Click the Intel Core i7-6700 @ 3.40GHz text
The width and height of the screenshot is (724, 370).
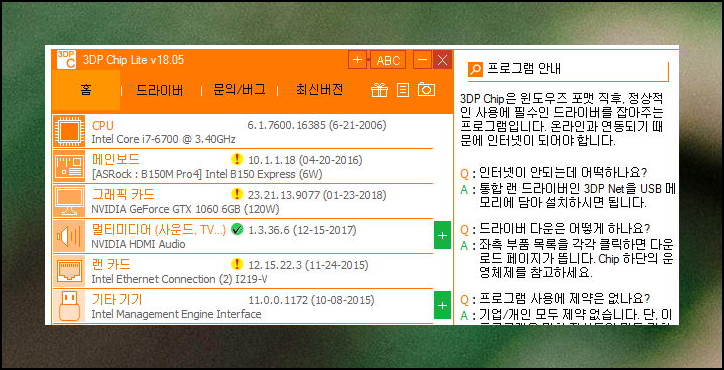click(163, 139)
